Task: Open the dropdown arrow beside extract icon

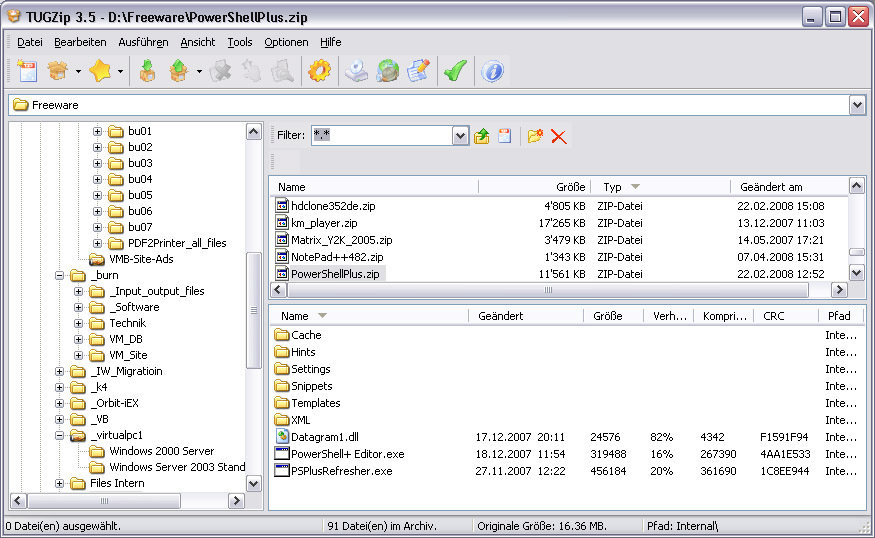Action: 199,71
